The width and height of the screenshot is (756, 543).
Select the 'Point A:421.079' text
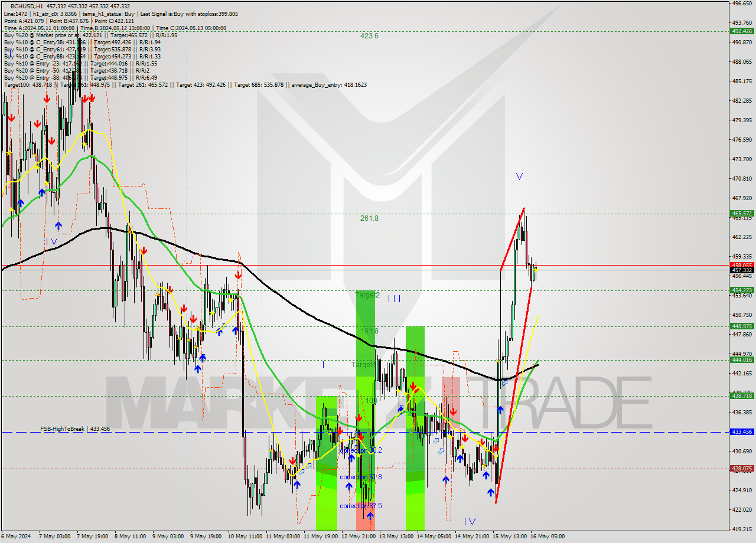[x=23, y=21]
